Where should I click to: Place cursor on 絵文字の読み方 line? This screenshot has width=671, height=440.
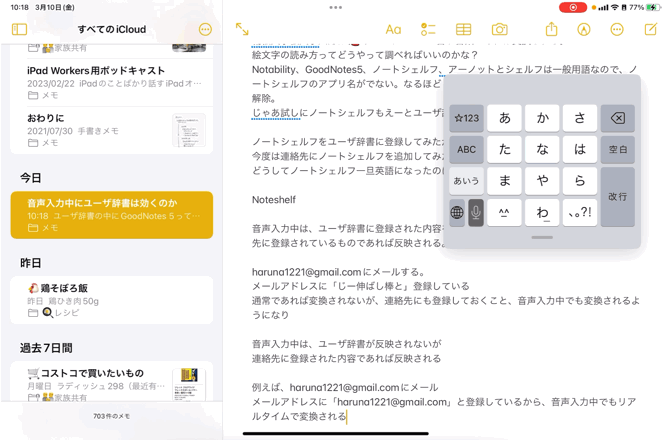click(x=365, y=55)
